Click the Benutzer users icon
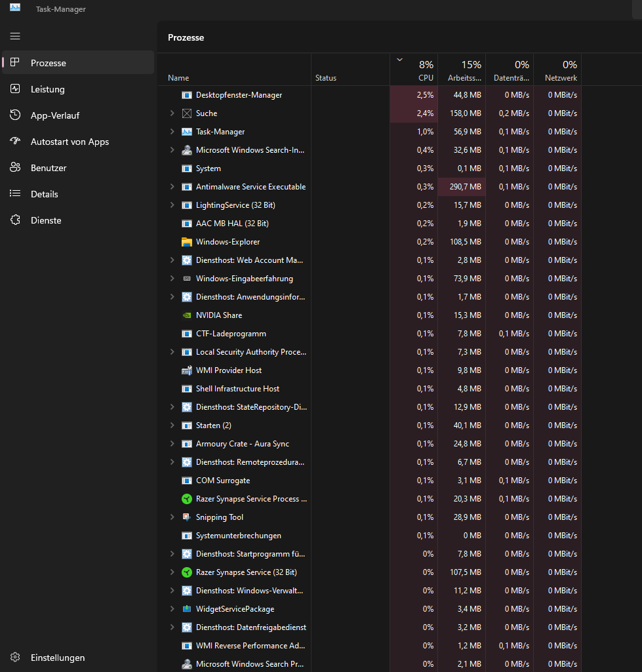This screenshot has width=642, height=672. coord(15,167)
